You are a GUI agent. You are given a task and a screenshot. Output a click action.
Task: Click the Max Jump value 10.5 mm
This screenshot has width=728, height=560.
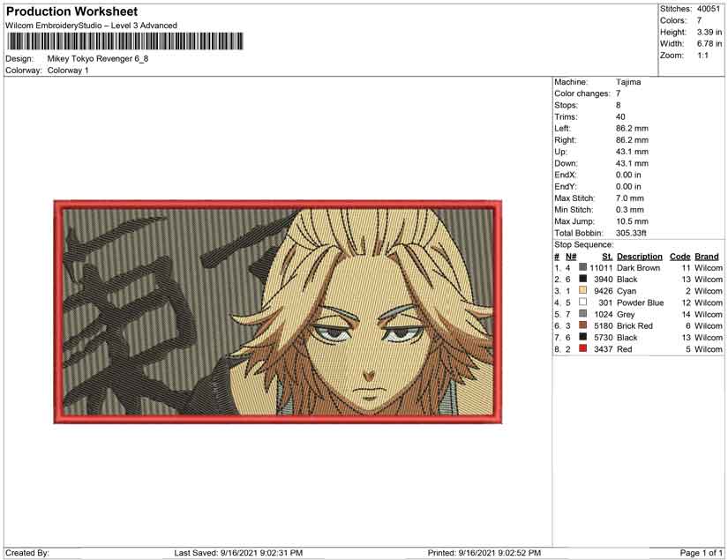(632, 221)
